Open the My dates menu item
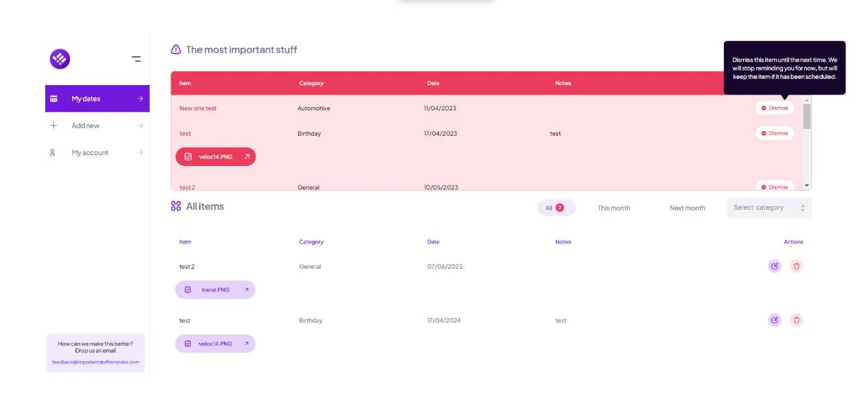This screenshot has width=868, height=408. (x=86, y=99)
